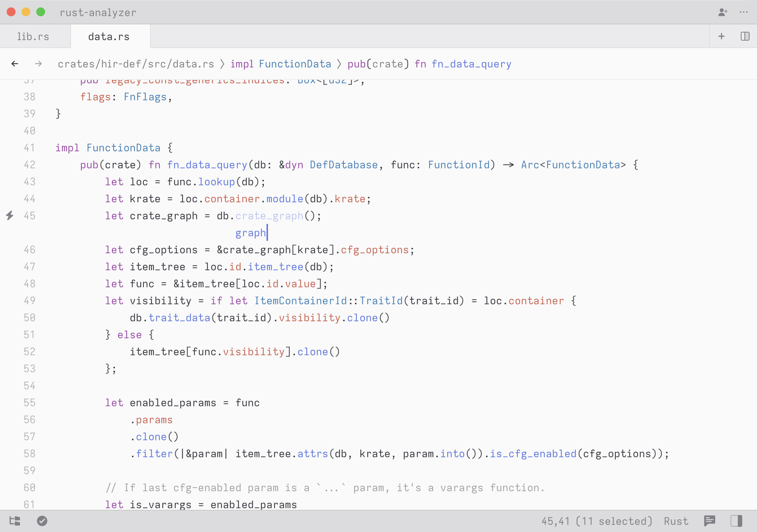The width and height of the screenshot is (757, 532).
Task: Open the Rust language selector
Action: coord(676,521)
